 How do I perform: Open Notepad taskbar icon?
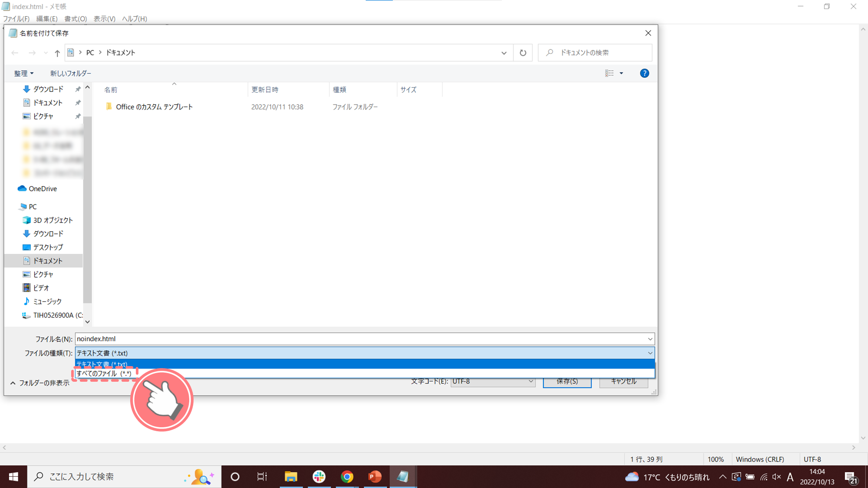403,477
